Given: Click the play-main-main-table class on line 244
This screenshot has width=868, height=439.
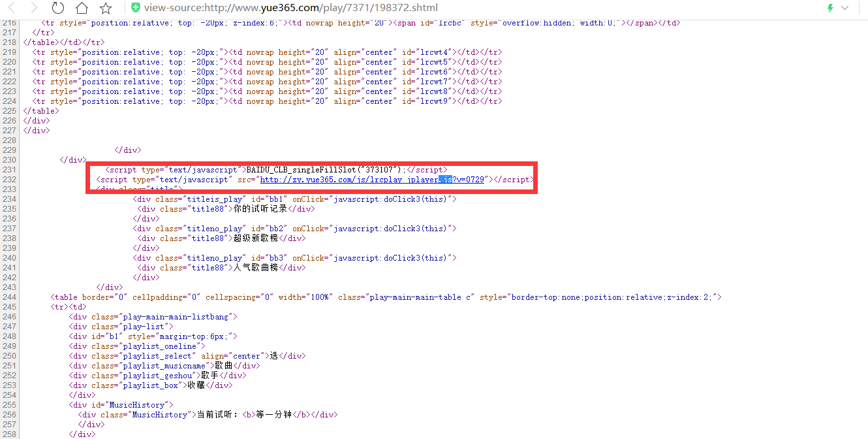Looking at the screenshot, I should pyautogui.click(x=416, y=297).
